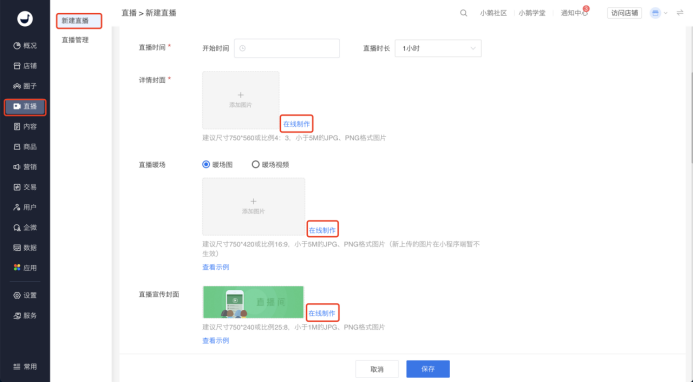
Task: Click the 直播宣传封面 field label
Action: (x=159, y=295)
